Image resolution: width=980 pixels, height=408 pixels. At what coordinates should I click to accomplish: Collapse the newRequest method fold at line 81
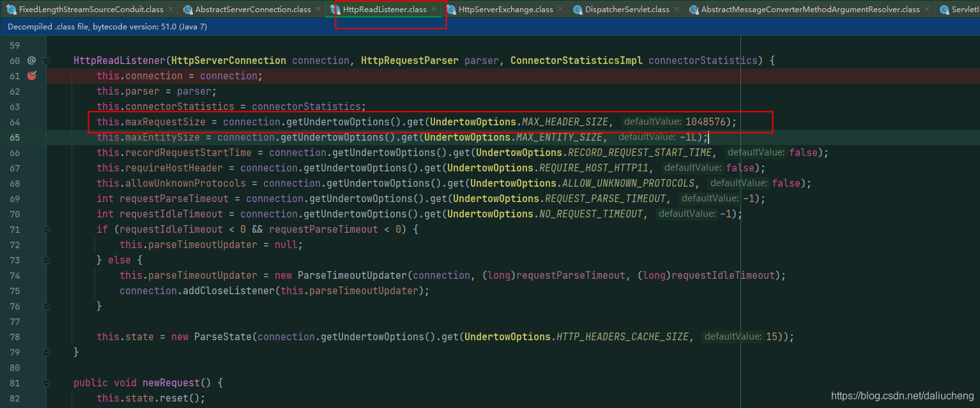[x=47, y=382]
